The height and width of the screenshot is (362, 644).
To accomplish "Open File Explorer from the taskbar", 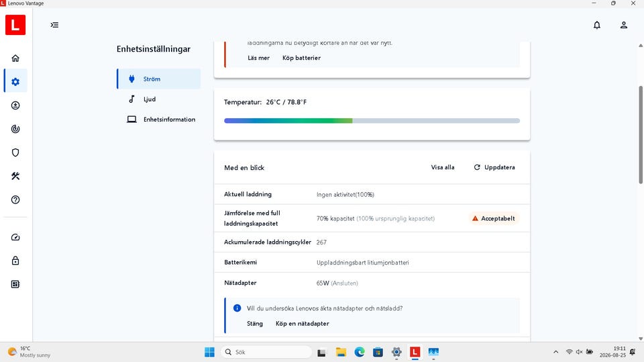I will (341, 352).
